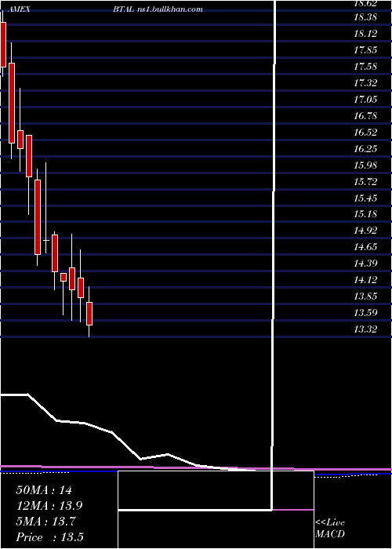This screenshot has height=549, width=392.
Task: Click the 12MA : 13.9 readout
Action: pos(49,506)
